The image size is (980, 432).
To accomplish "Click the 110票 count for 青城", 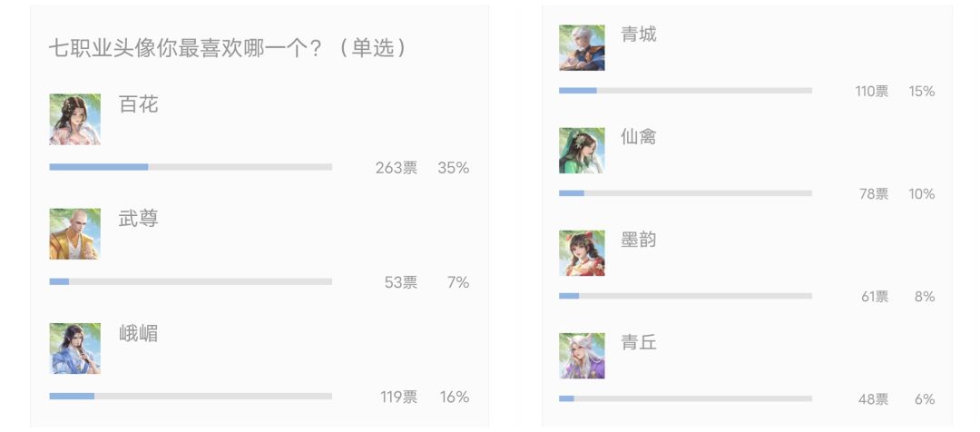I will (872, 92).
